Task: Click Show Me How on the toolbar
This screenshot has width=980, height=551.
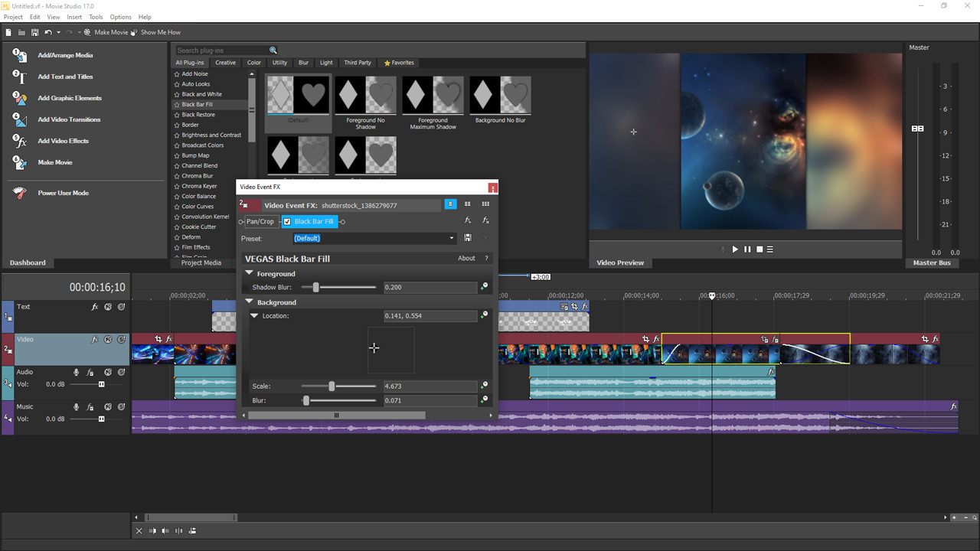Action: pyautogui.click(x=159, y=32)
